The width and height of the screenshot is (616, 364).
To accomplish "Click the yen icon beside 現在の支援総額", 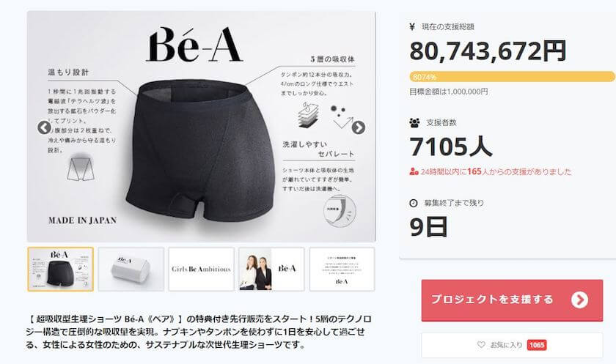I will pos(412,26).
